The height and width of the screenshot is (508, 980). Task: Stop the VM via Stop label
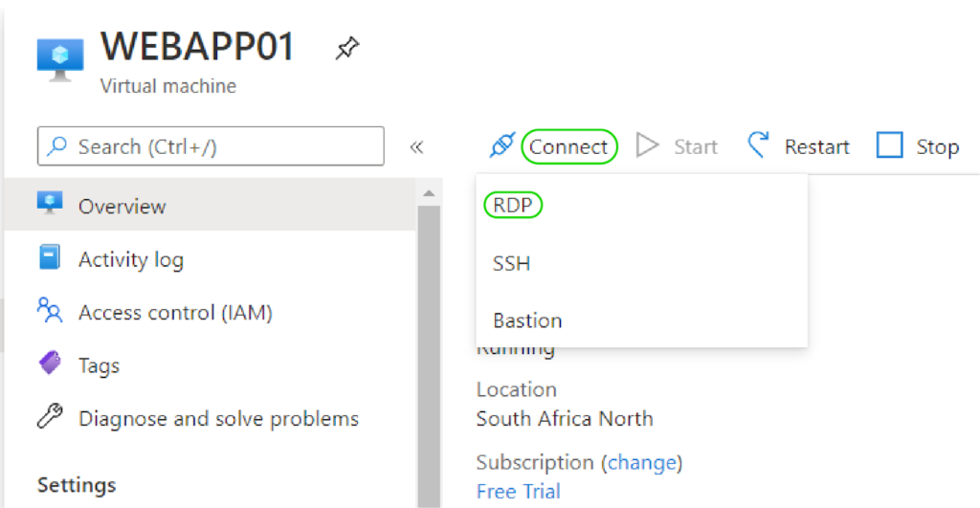(938, 146)
